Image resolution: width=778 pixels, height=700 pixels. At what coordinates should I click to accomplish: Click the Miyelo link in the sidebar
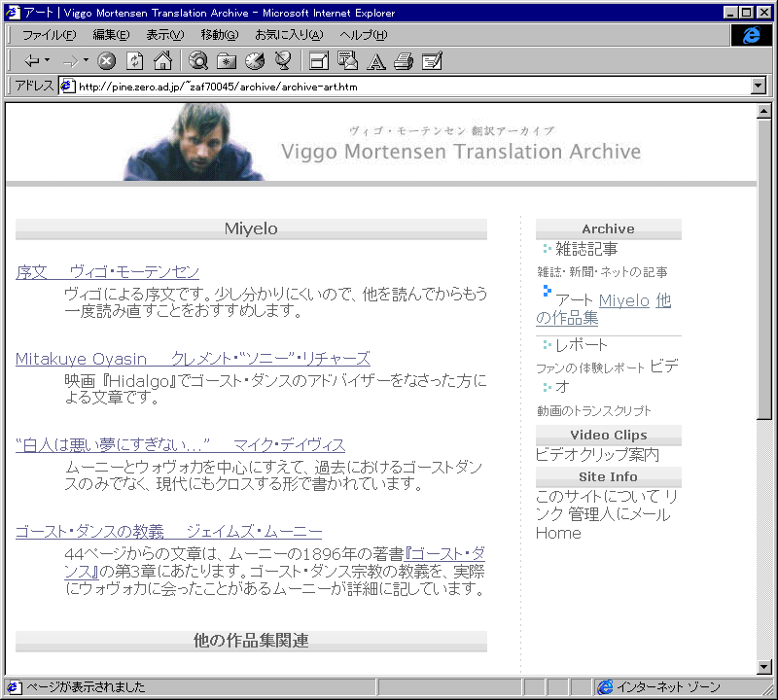[623, 300]
